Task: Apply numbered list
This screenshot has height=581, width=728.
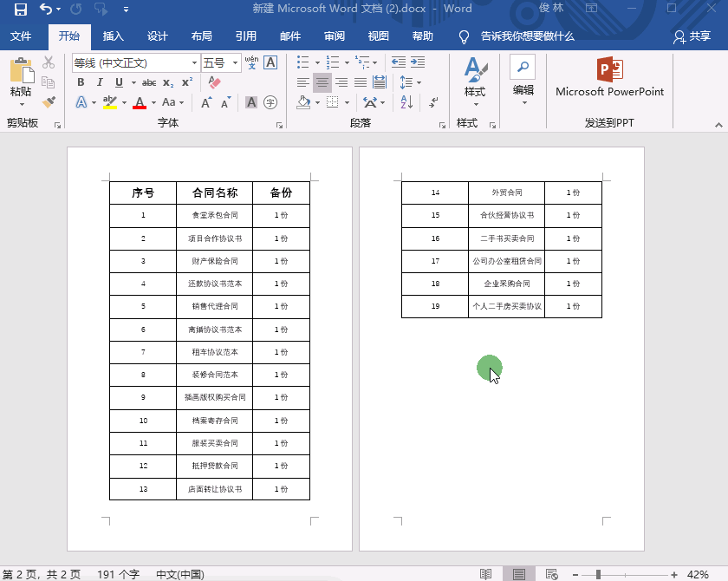Action: tap(333, 62)
